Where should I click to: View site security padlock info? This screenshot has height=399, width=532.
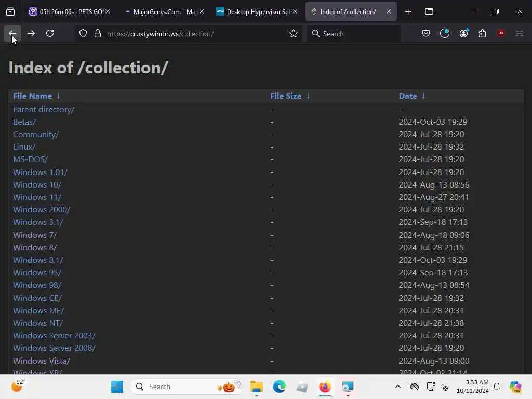tap(97, 34)
